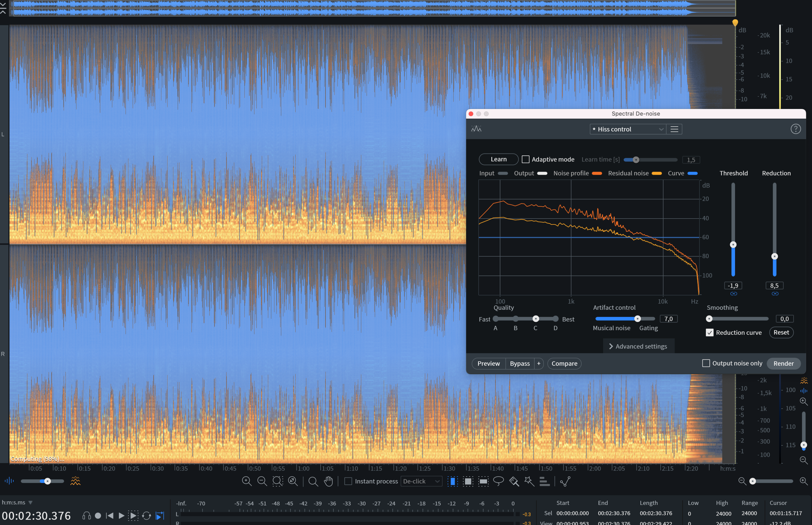
Task: Click the plus button next to Bypass
Action: (539, 363)
